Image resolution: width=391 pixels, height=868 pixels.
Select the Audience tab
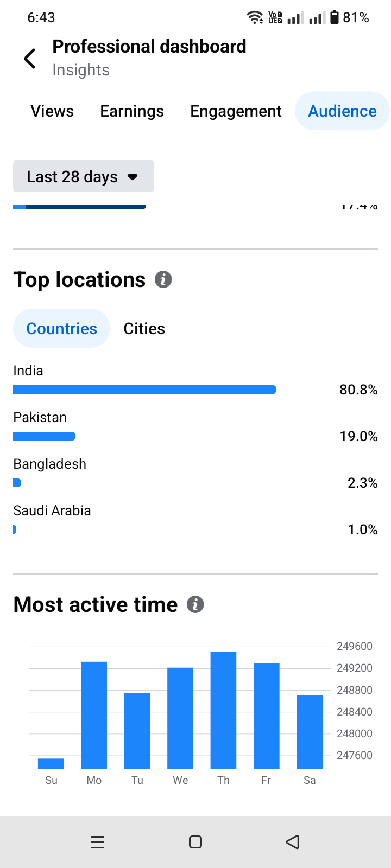[342, 111]
